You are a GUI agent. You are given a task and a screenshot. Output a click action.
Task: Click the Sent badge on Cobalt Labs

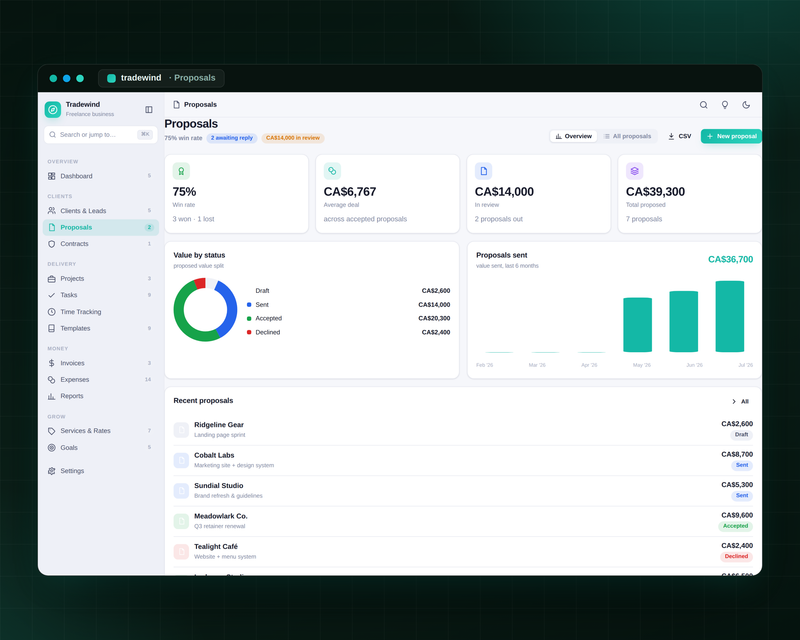742,465
